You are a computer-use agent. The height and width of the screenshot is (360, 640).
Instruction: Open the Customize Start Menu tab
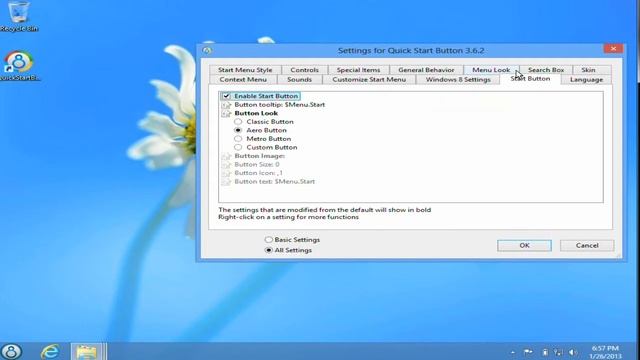coord(369,80)
